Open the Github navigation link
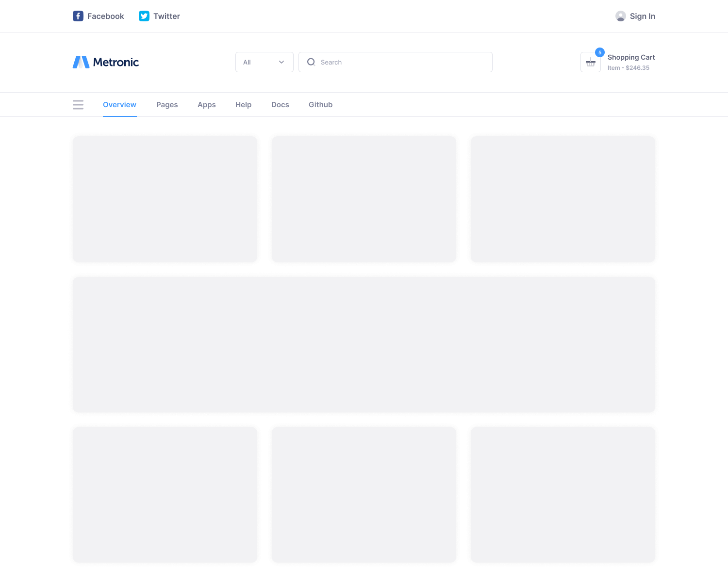Viewport: 728px width, 582px height. tap(320, 105)
